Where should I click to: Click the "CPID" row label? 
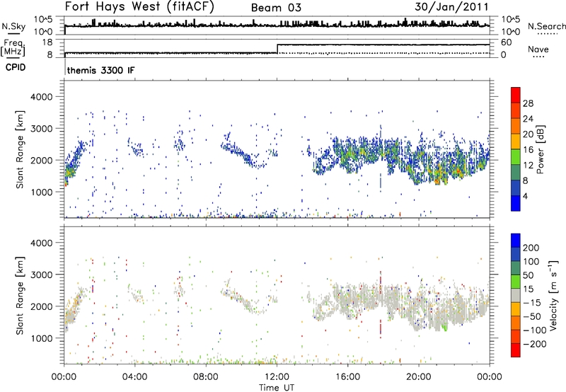[16, 67]
